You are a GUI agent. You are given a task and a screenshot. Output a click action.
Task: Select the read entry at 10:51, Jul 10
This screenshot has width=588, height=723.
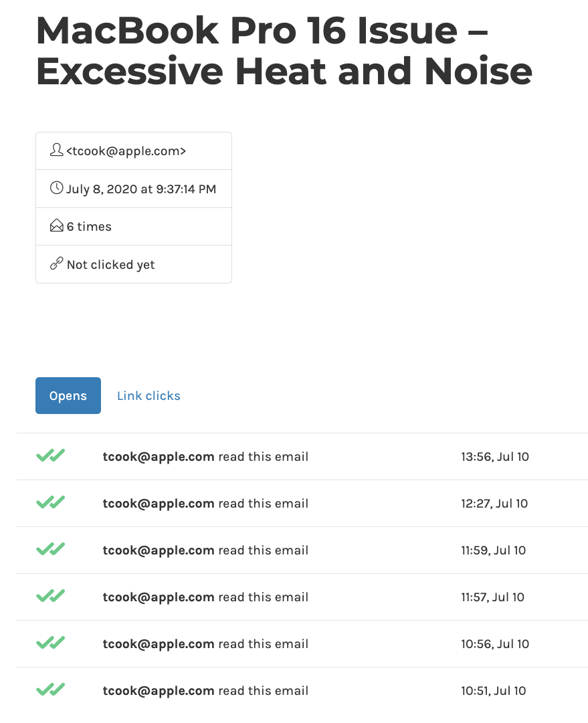coord(302,691)
